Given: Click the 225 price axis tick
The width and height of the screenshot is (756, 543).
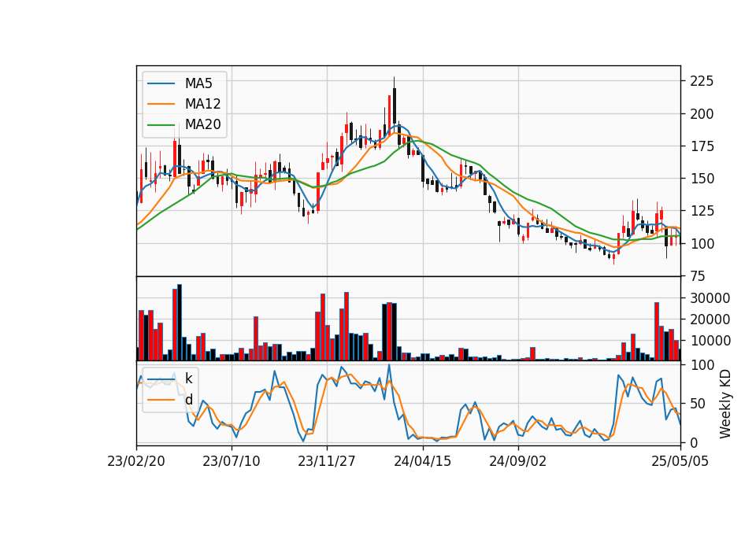Looking at the screenshot, I should pyautogui.click(x=702, y=81).
